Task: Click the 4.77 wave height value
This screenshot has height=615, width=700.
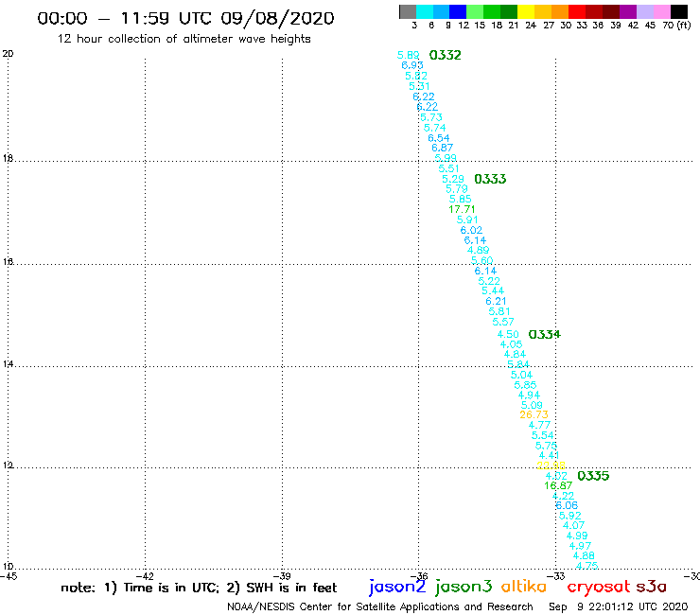Action: (539, 425)
